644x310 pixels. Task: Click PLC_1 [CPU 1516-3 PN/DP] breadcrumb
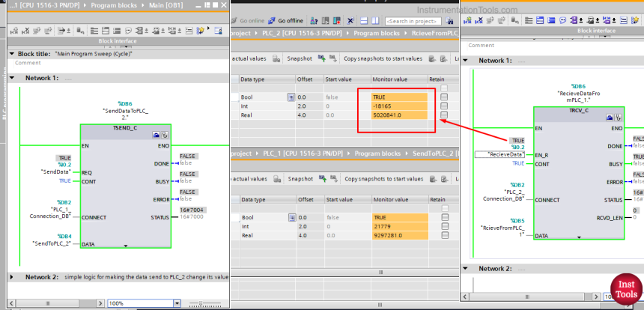(303, 154)
